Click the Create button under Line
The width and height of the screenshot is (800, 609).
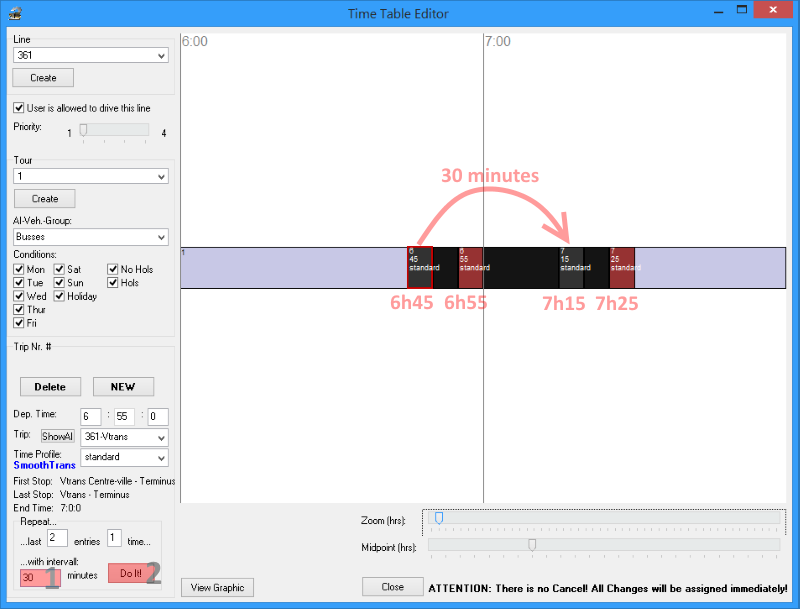pyautogui.click(x=43, y=78)
